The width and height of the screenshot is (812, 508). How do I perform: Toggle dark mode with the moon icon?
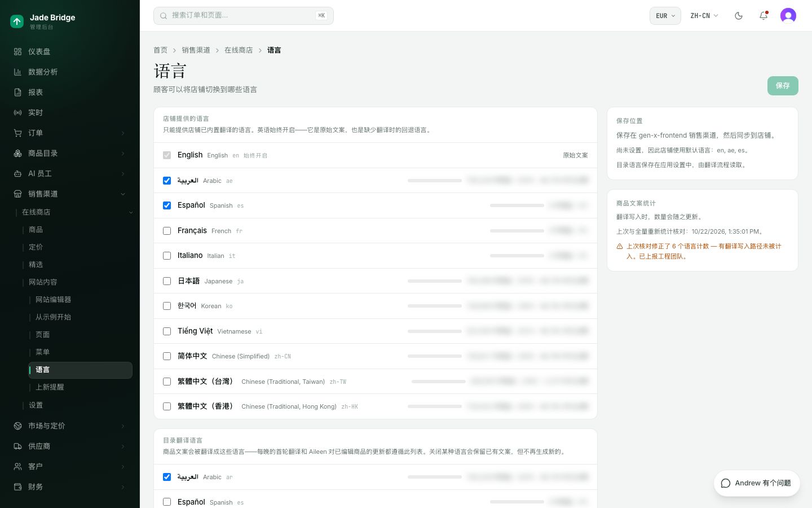(739, 16)
